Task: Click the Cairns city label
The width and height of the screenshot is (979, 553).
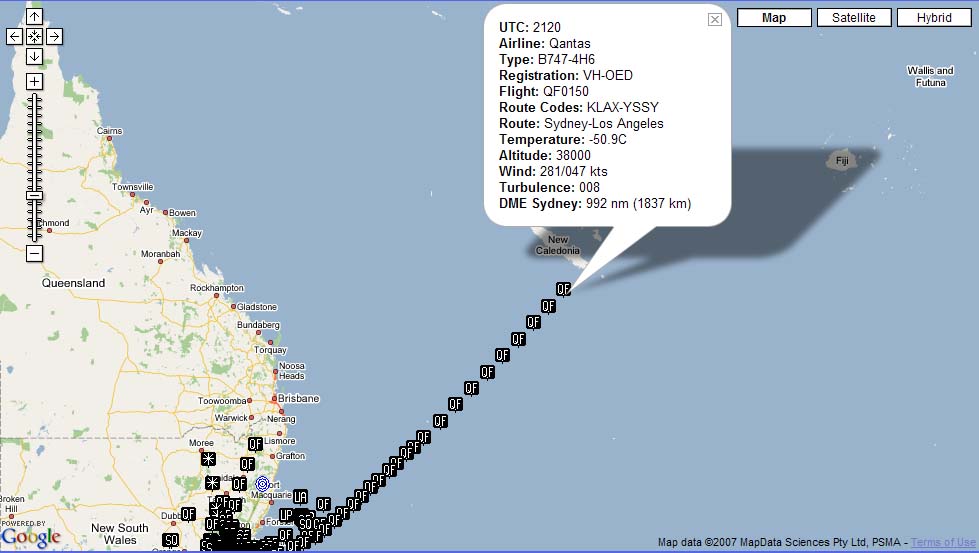Action: pos(109,131)
